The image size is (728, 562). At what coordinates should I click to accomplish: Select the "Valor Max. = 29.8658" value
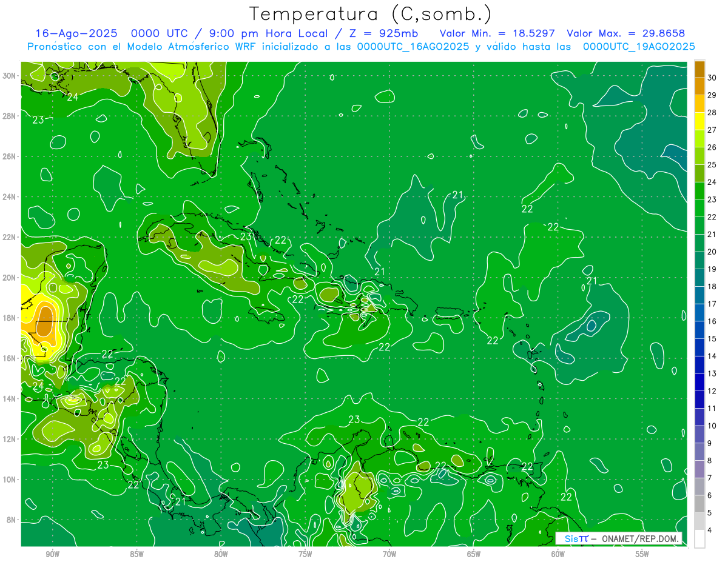[625, 33]
